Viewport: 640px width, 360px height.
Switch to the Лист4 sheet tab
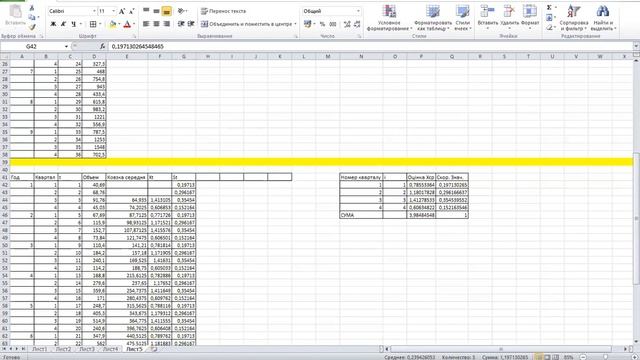(x=110, y=349)
